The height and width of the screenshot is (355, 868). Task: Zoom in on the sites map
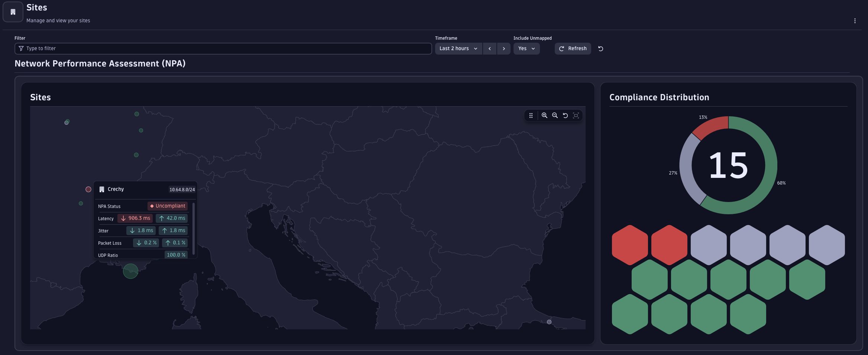544,115
